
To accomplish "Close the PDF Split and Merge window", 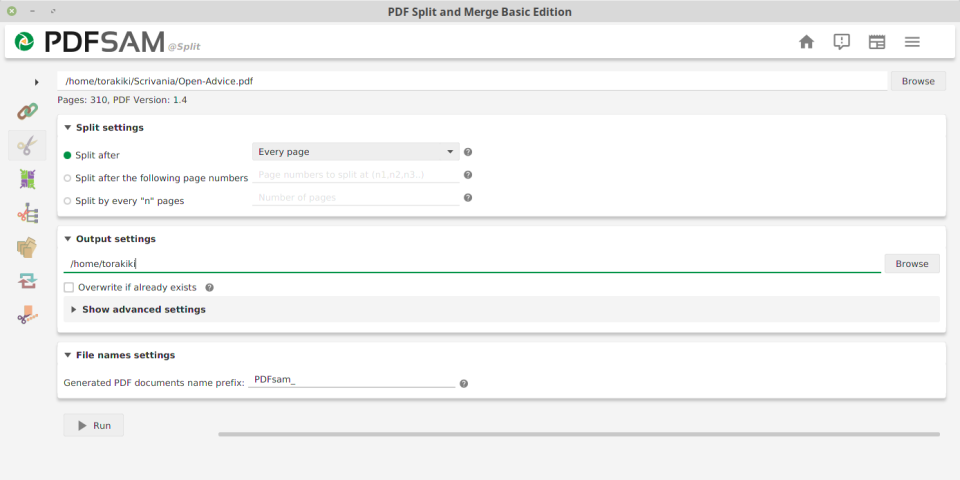I will (x=12, y=11).
